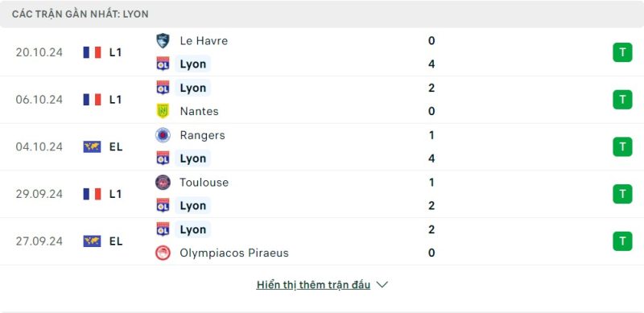Click the highlighted Lyon label in Rangers match
This screenshot has width=644, height=313.
pyautogui.click(x=192, y=159)
